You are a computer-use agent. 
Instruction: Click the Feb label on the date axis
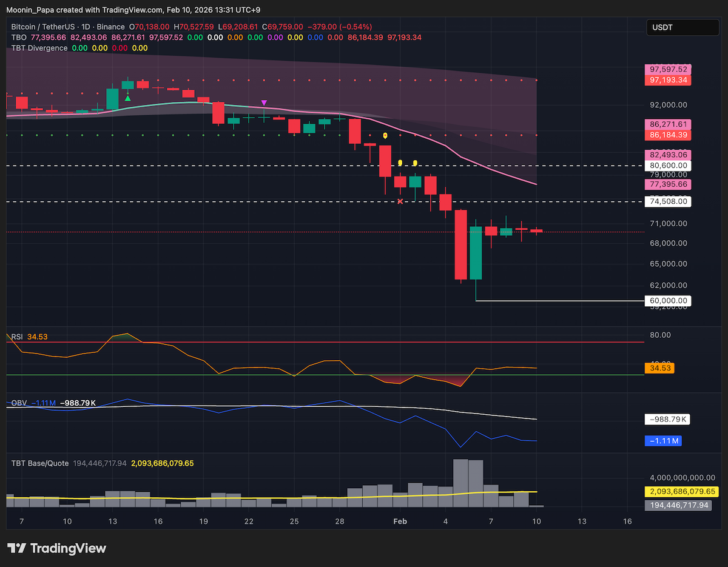pos(400,522)
